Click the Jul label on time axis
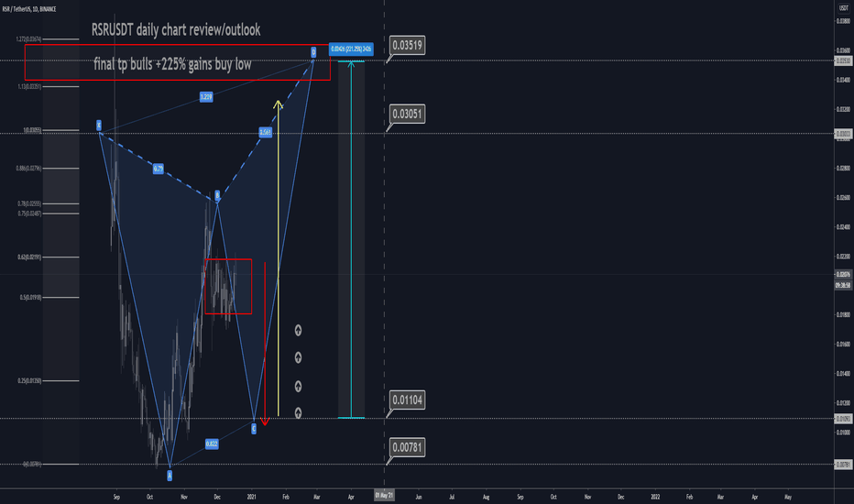The width and height of the screenshot is (854, 504). [x=452, y=497]
